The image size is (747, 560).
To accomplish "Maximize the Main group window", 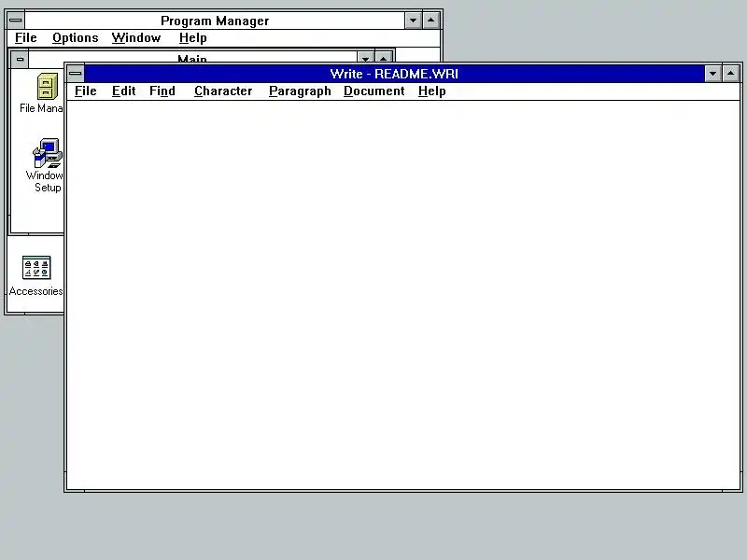I will point(384,58).
